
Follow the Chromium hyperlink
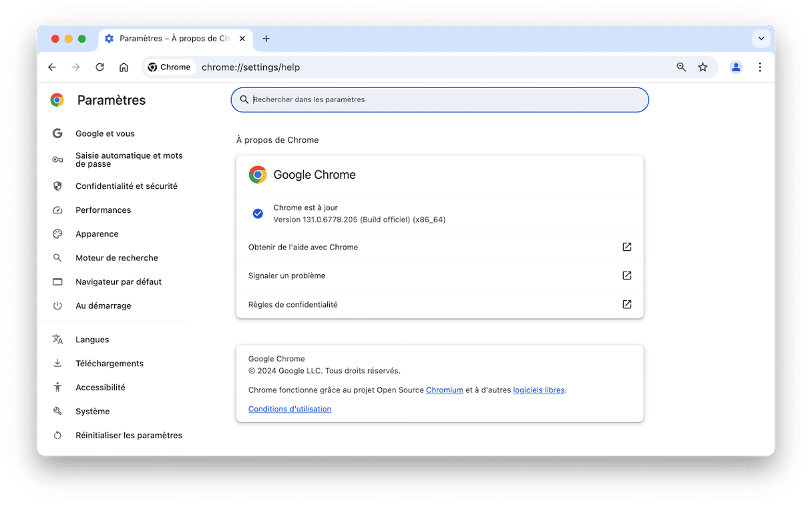pyautogui.click(x=445, y=390)
